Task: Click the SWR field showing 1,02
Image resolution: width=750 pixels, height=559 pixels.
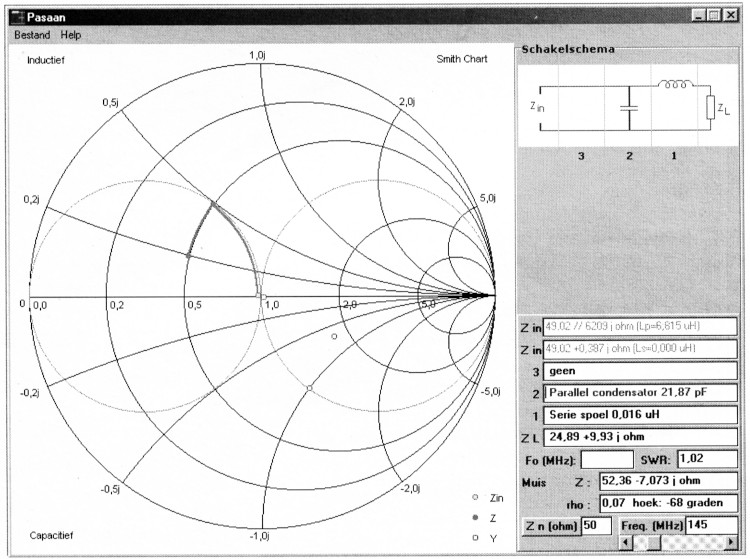Action: point(707,459)
